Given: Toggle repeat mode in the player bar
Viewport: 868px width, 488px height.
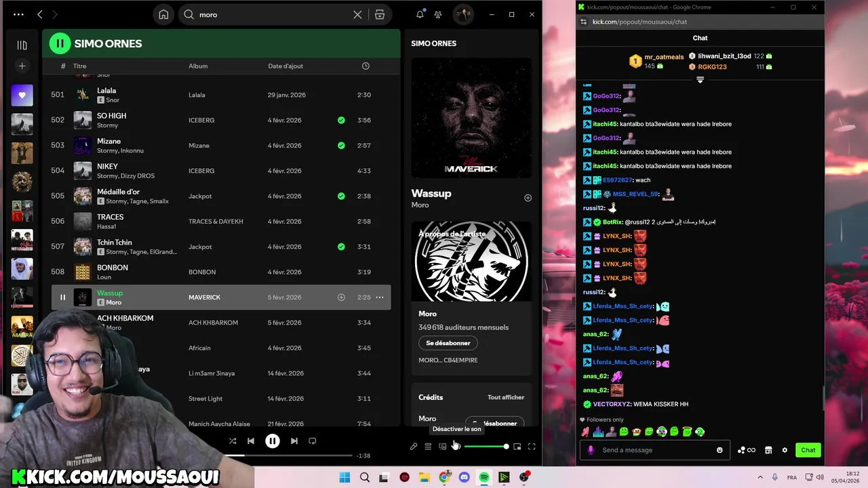Looking at the screenshot, I should pyautogui.click(x=313, y=441).
